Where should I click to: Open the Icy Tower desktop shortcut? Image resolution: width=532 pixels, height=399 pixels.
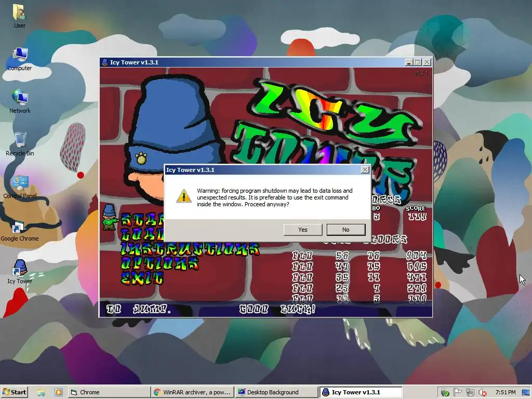tap(20, 272)
